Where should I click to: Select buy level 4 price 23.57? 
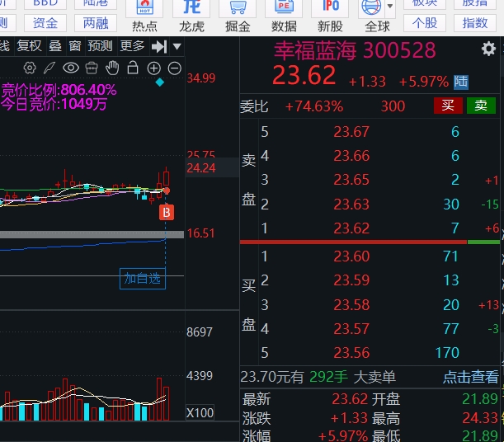tap(351, 329)
